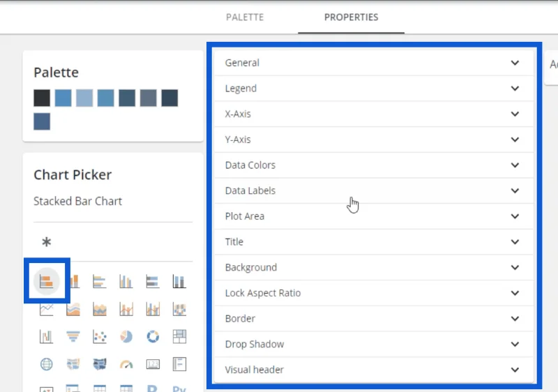Select the Stacked Bar Chart icon
The image size is (558, 392).
tap(46, 281)
